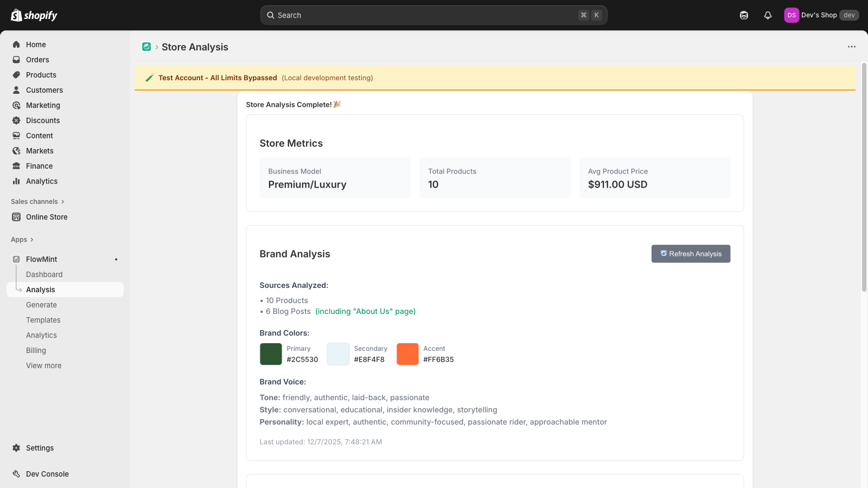Click View more under FlowMint
Image resolution: width=868 pixels, height=488 pixels.
click(x=43, y=365)
